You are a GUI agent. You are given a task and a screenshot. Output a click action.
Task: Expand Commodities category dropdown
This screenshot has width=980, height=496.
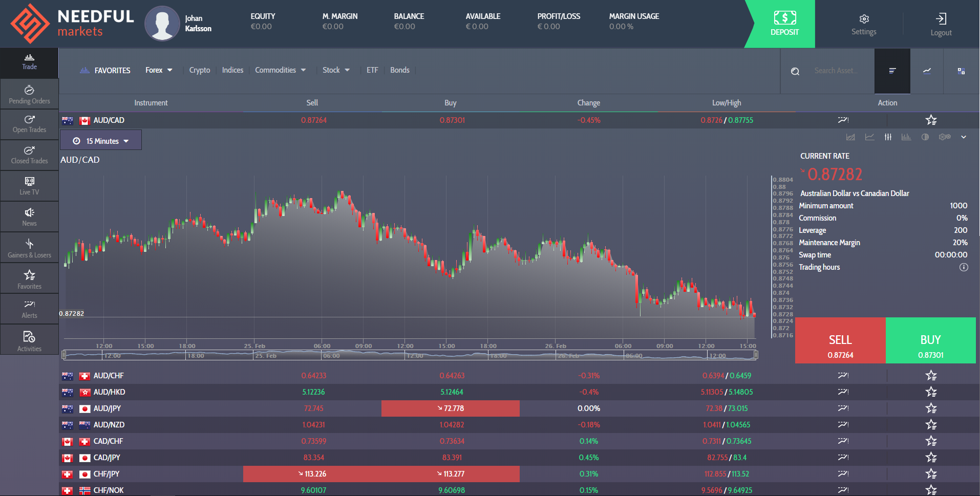coord(280,70)
